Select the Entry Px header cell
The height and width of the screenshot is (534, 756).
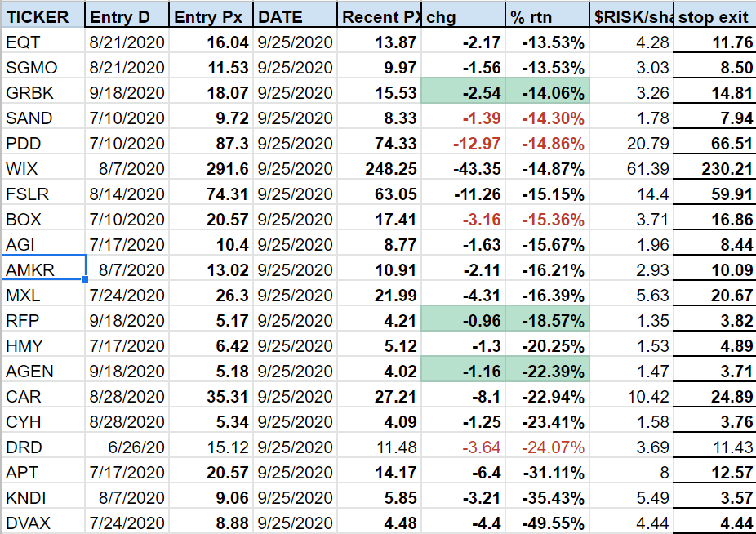(211, 15)
